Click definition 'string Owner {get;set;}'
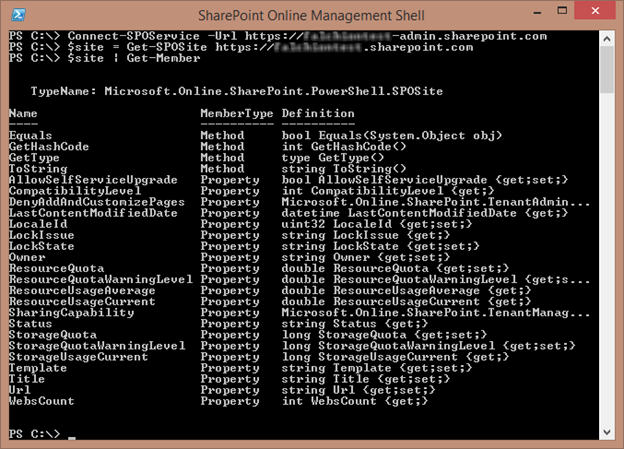 point(366,258)
